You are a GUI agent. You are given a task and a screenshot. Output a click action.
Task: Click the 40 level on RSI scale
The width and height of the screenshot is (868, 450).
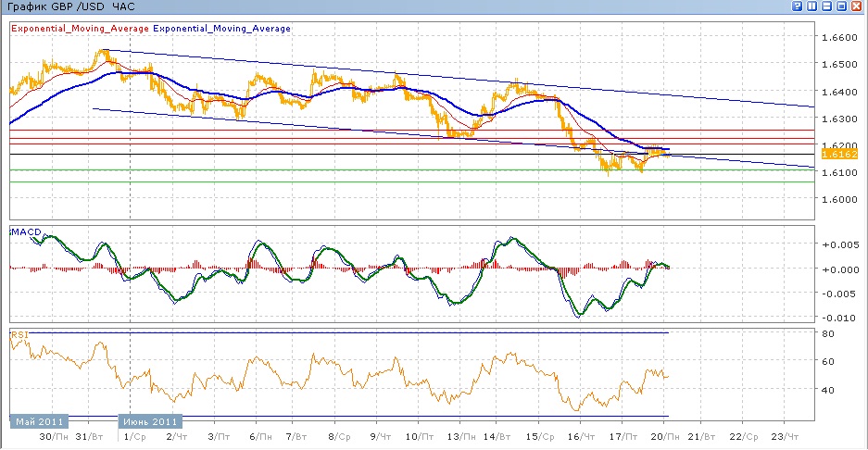point(828,390)
